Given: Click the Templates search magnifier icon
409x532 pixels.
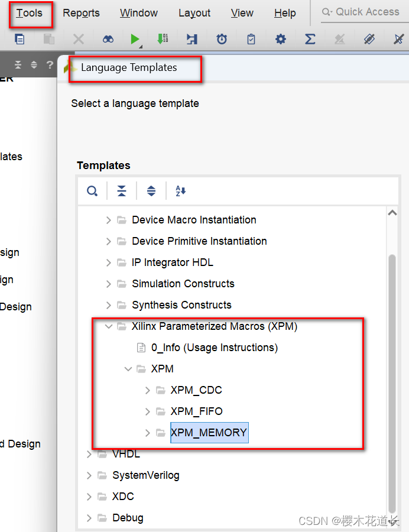Looking at the screenshot, I should click(92, 191).
